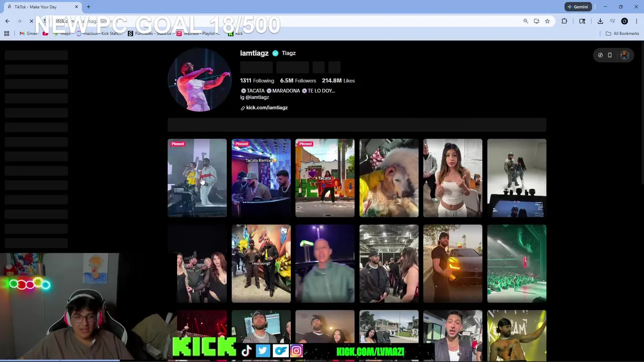Open the pinned Tacata Remix video
The width and height of the screenshot is (644, 362).
(x=261, y=178)
